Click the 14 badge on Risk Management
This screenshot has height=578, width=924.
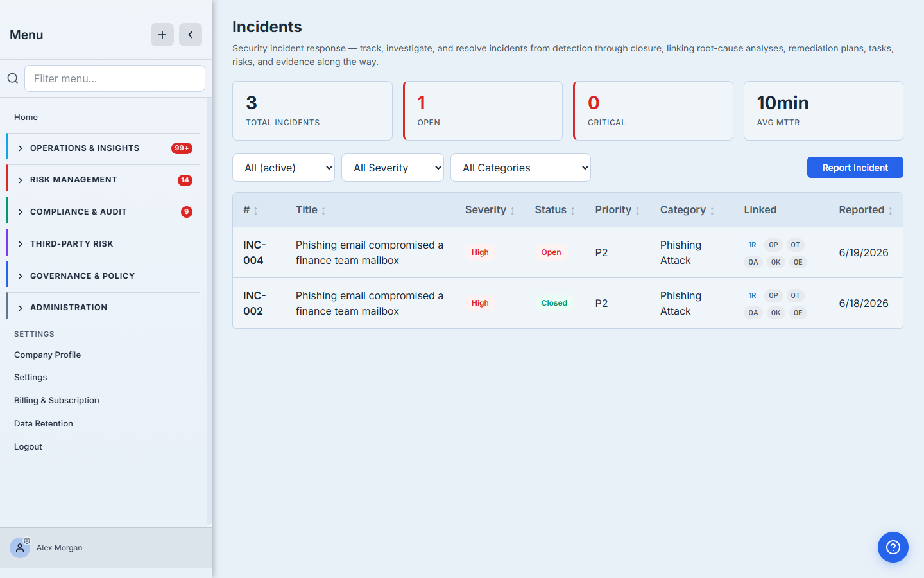point(185,180)
